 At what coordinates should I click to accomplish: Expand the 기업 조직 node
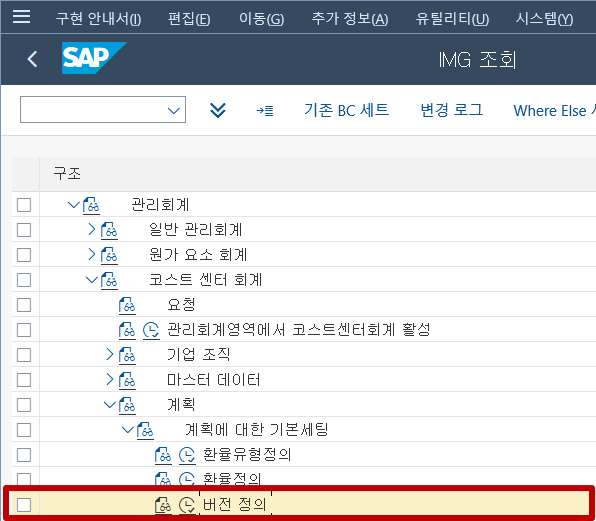click(109, 355)
